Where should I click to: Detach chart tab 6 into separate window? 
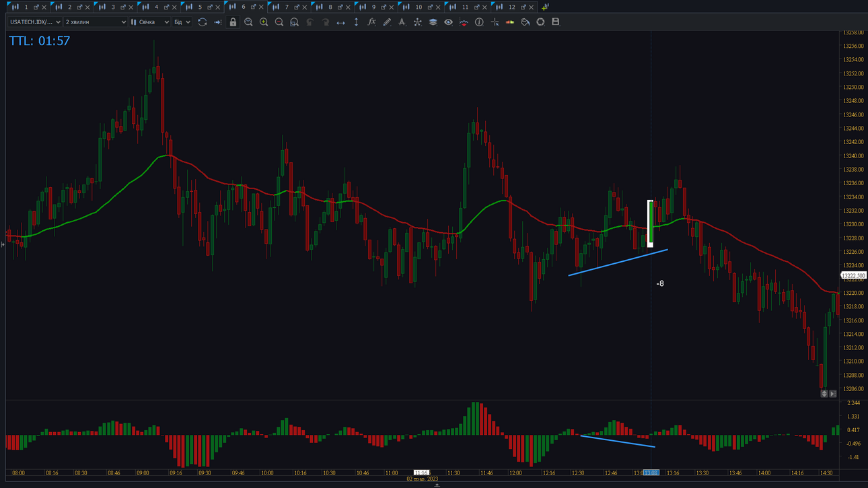click(253, 7)
